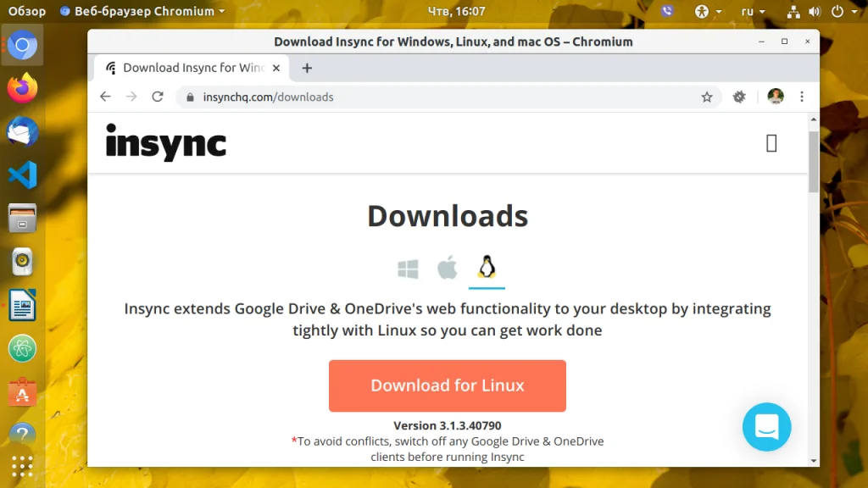The height and width of the screenshot is (488, 868).
Task: Go back with the browser back arrow
Action: tap(105, 97)
